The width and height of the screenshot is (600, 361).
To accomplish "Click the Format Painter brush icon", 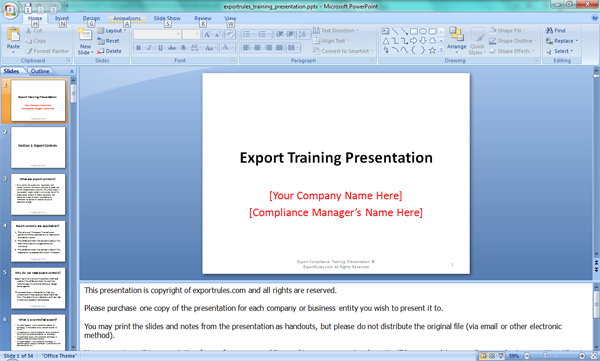I will click(x=29, y=51).
